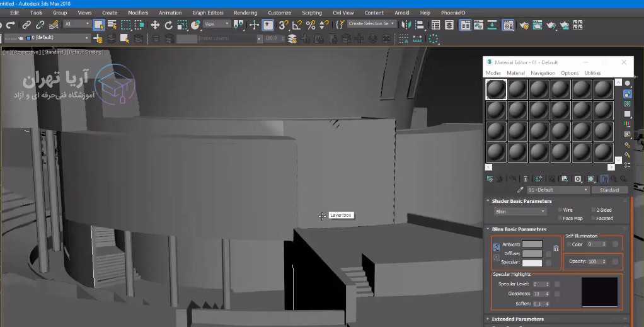Screen dimensions: 644x327
Task: Open Material Editor toolbar icon
Action: coord(508,25)
